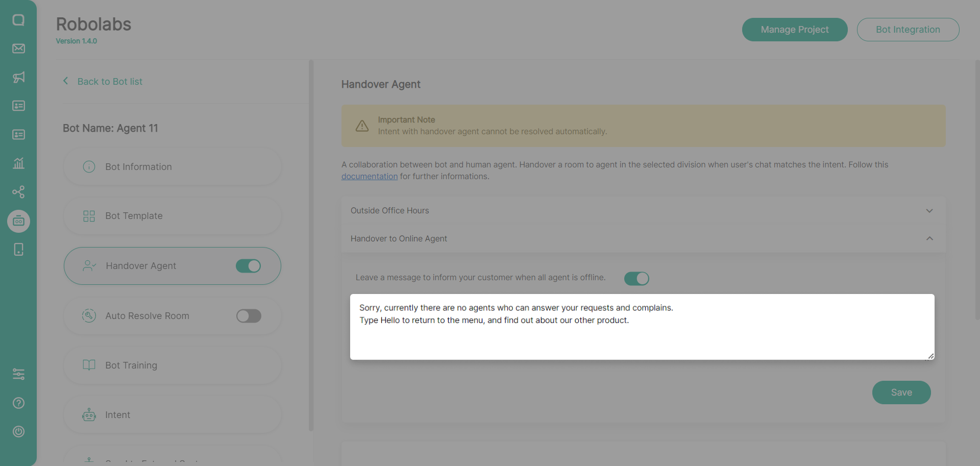
Task: Click the logout power icon
Action: point(18,432)
